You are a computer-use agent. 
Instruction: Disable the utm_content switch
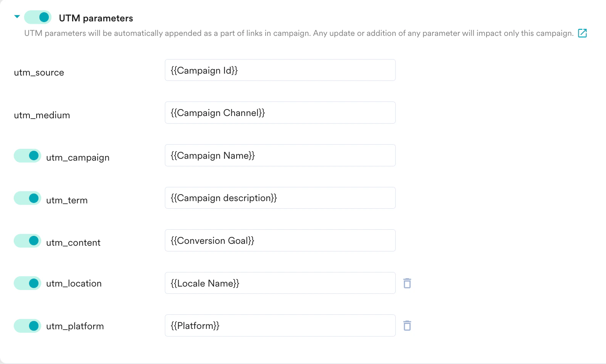coord(27,240)
